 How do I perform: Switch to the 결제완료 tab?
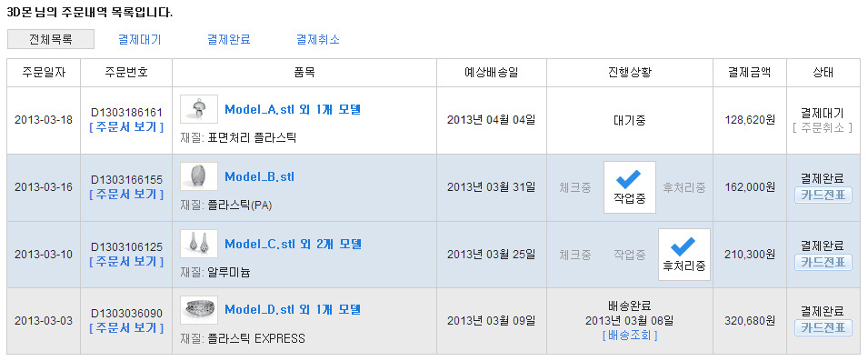229,39
